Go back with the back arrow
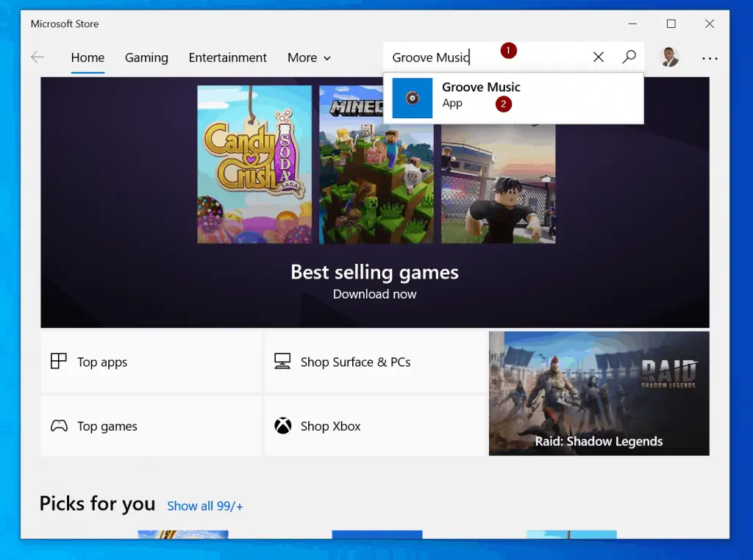Screen dimensions: 753x560 coord(38,57)
